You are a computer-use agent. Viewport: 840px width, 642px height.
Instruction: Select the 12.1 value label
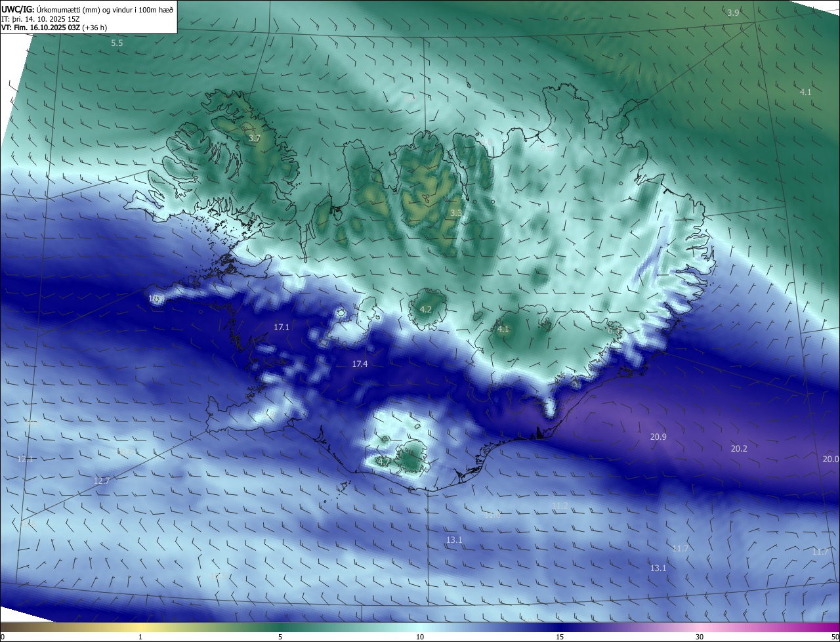click(x=25, y=459)
